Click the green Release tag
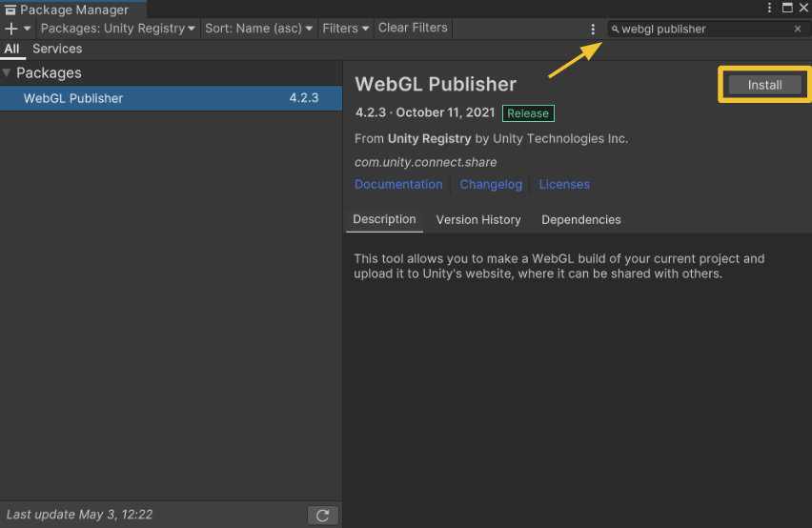Image resolution: width=812 pixels, height=528 pixels. [x=528, y=113]
